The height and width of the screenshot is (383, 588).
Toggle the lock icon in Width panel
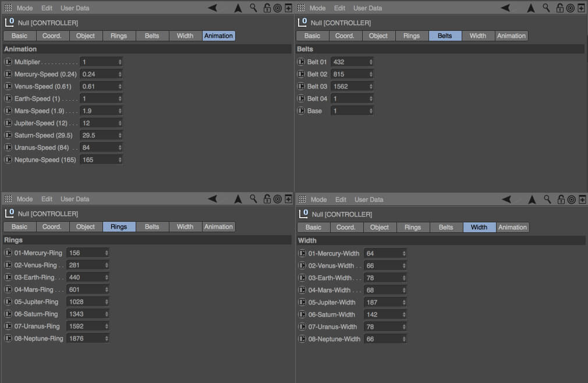tap(561, 200)
